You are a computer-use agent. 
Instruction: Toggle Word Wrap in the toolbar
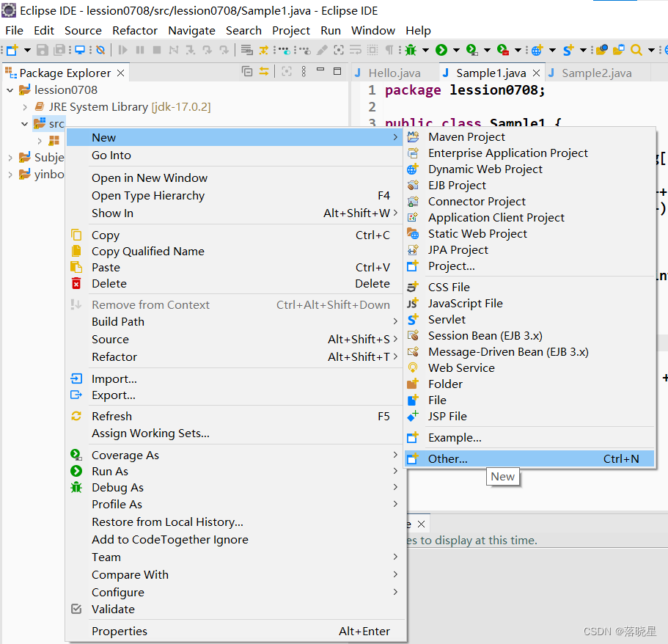click(356, 50)
